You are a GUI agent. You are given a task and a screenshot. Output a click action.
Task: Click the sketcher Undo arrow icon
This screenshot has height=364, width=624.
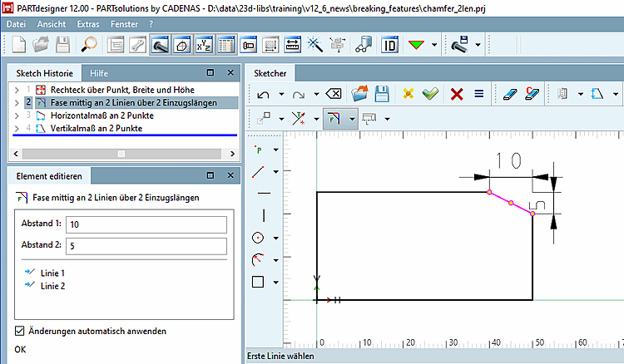click(x=263, y=94)
